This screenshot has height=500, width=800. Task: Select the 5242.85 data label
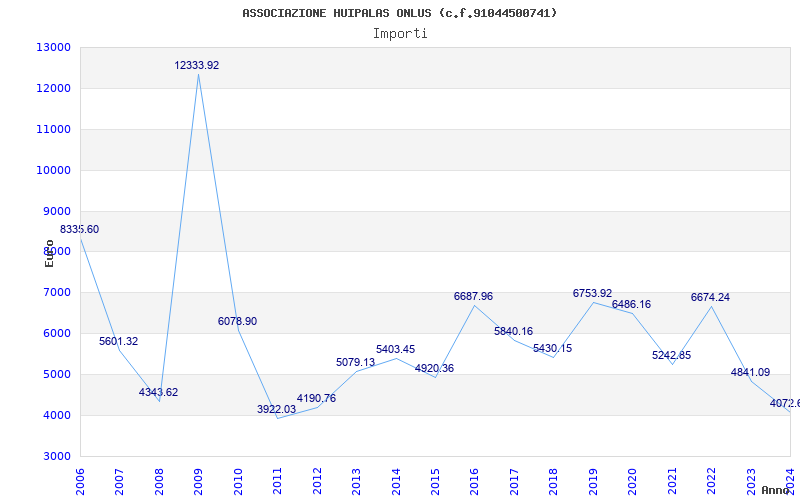(671, 356)
